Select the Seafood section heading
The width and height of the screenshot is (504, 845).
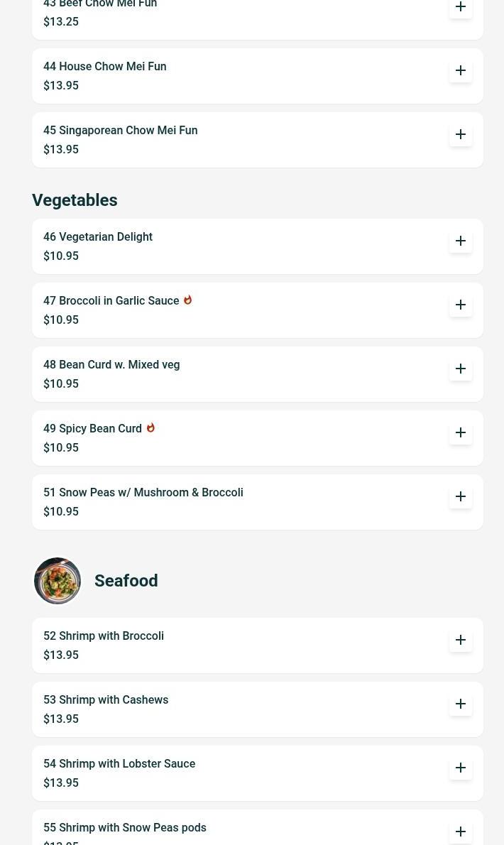click(126, 581)
